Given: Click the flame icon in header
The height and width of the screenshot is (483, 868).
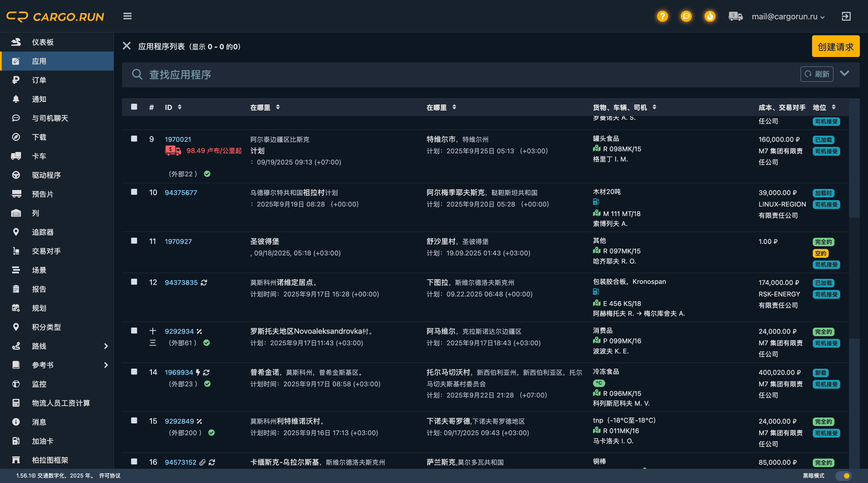Looking at the screenshot, I should pyautogui.click(x=710, y=16).
